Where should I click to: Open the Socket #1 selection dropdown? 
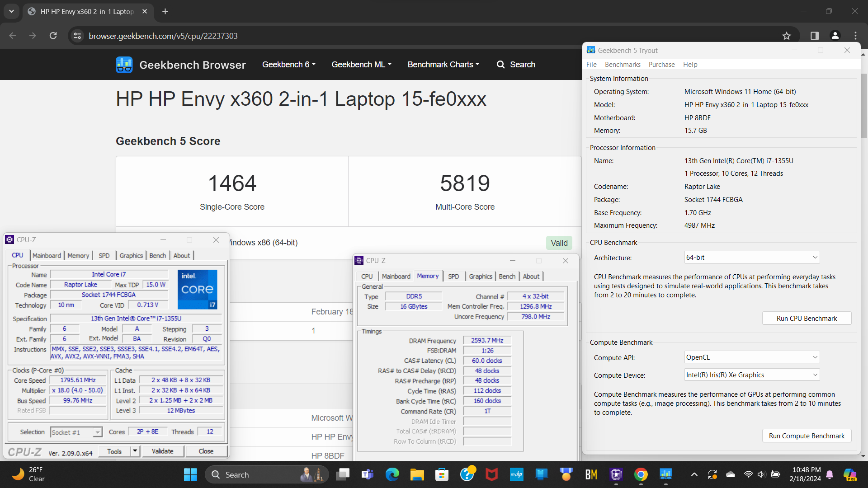coord(76,432)
